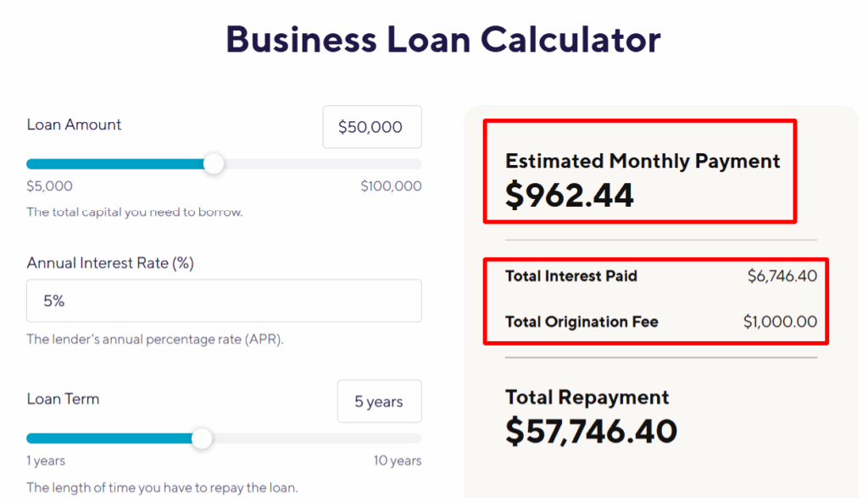
Task: Select the $962.44 monthly payment value
Action: (570, 195)
